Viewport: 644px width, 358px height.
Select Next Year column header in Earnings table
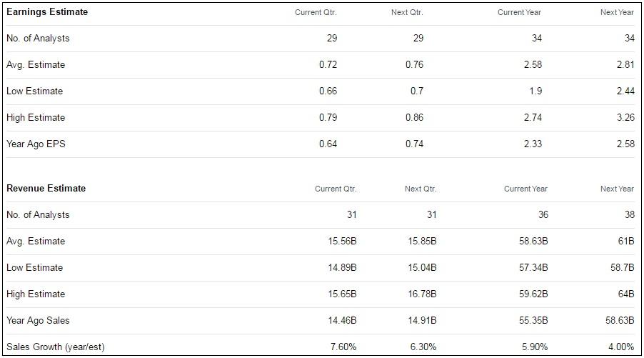pyautogui.click(x=617, y=12)
